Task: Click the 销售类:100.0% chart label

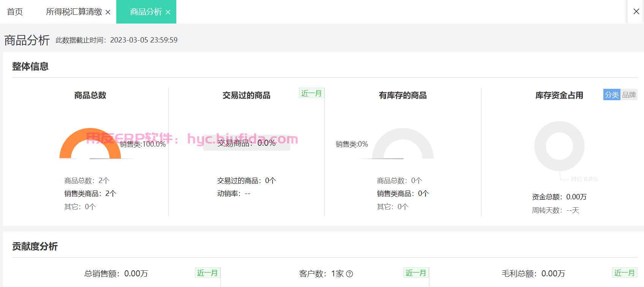Action: point(143,144)
